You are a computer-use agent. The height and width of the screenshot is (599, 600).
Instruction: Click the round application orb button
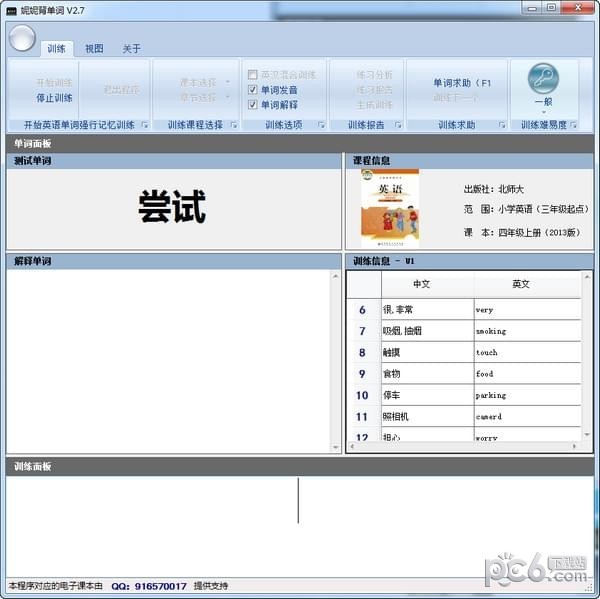22,38
